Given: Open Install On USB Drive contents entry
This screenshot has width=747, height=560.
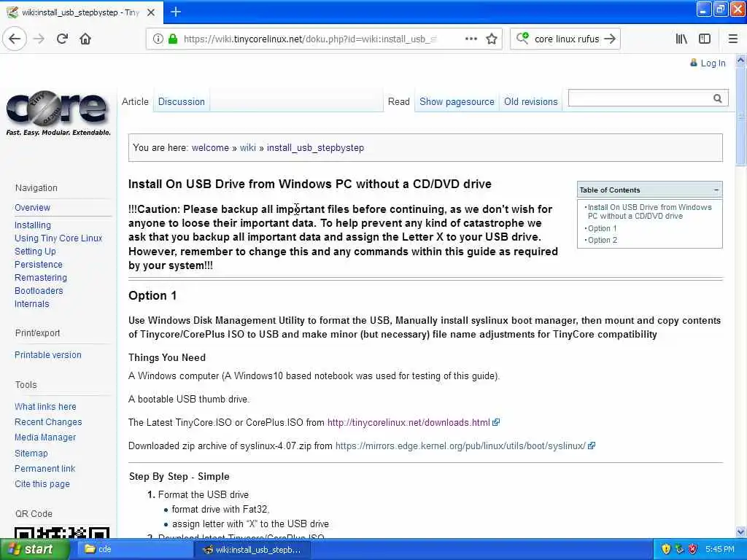Looking at the screenshot, I should click(649, 211).
